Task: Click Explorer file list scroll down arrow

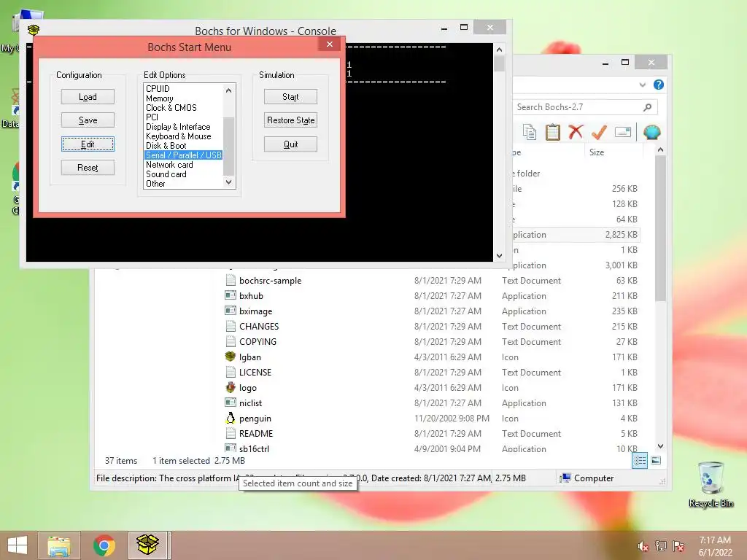Action: (x=660, y=446)
